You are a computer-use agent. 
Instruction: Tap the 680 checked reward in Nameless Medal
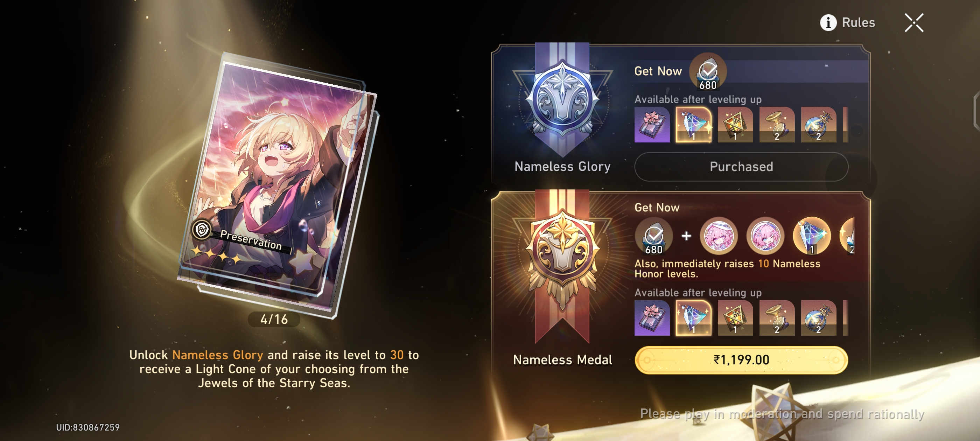click(653, 236)
